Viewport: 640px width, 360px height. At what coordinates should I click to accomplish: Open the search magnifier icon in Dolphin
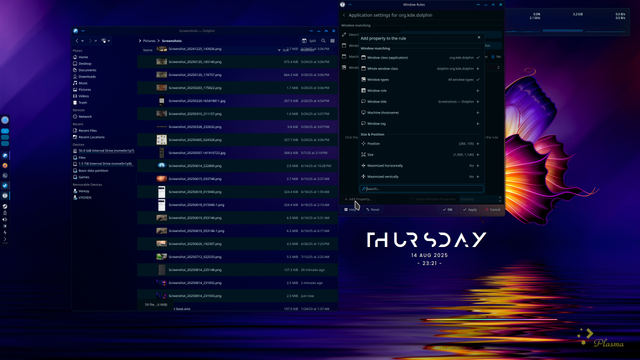click(x=323, y=41)
